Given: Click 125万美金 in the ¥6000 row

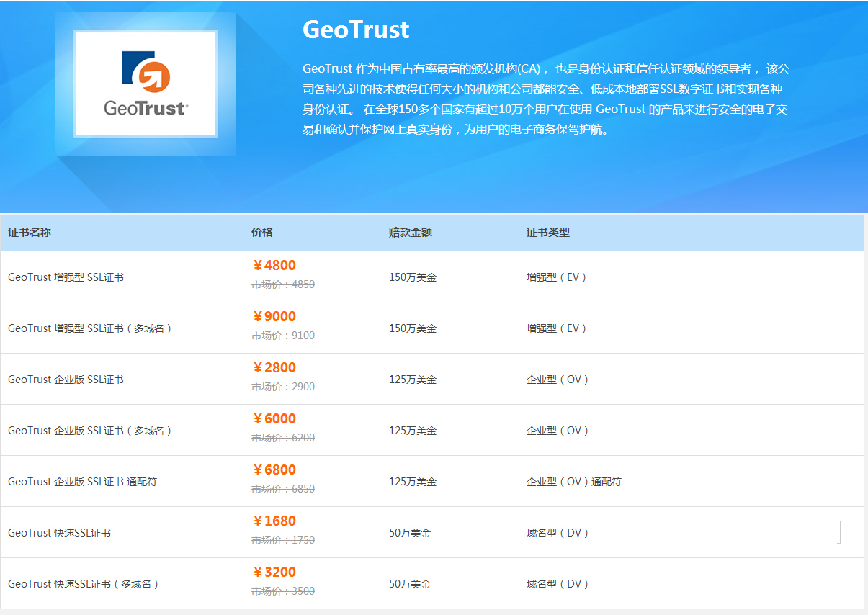Looking at the screenshot, I should click(x=413, y=431).
